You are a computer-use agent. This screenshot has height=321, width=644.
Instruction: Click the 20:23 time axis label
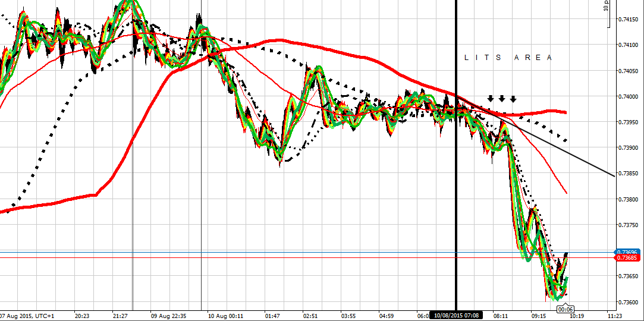[82, 316]
